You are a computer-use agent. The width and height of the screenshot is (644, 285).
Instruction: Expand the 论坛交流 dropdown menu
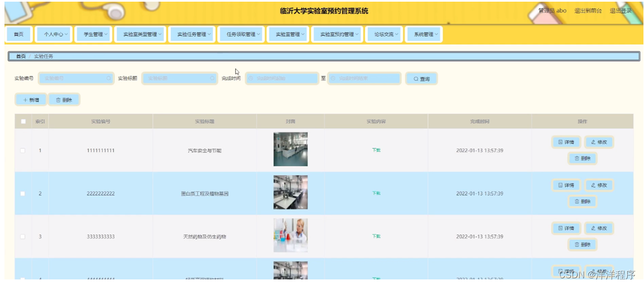384,35
